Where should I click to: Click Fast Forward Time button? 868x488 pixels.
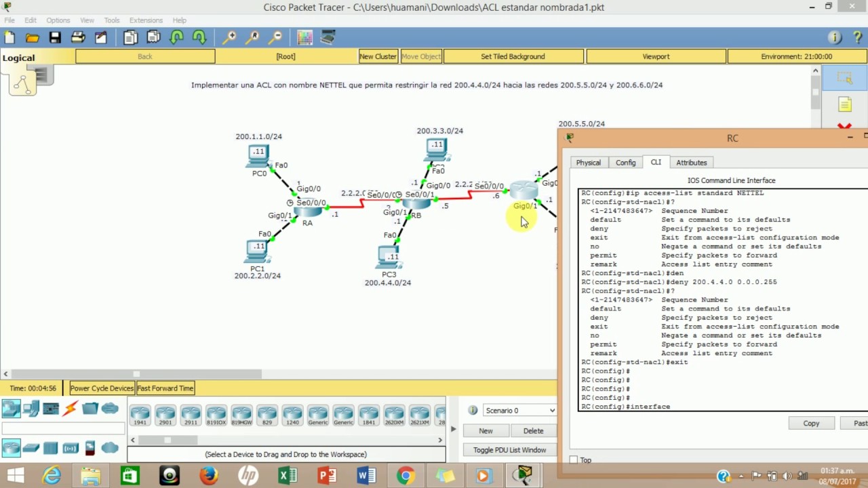coord(165,388)
